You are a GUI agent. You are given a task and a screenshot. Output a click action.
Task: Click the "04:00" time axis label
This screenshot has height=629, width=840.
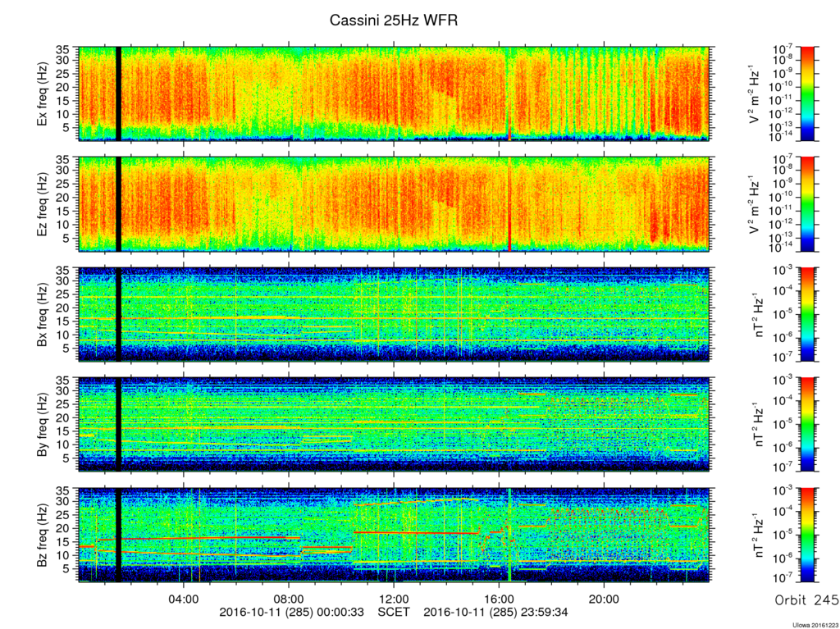point(184,599)
